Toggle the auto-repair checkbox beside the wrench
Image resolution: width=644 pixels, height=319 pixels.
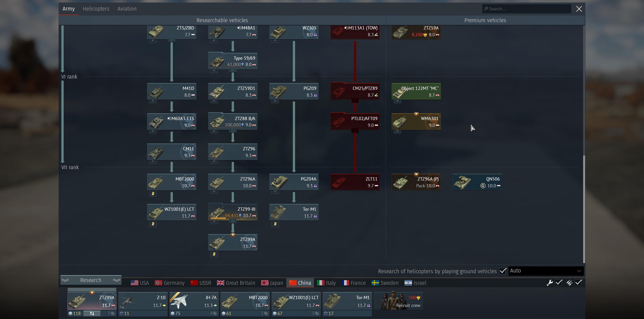click(x=559, y=283)
